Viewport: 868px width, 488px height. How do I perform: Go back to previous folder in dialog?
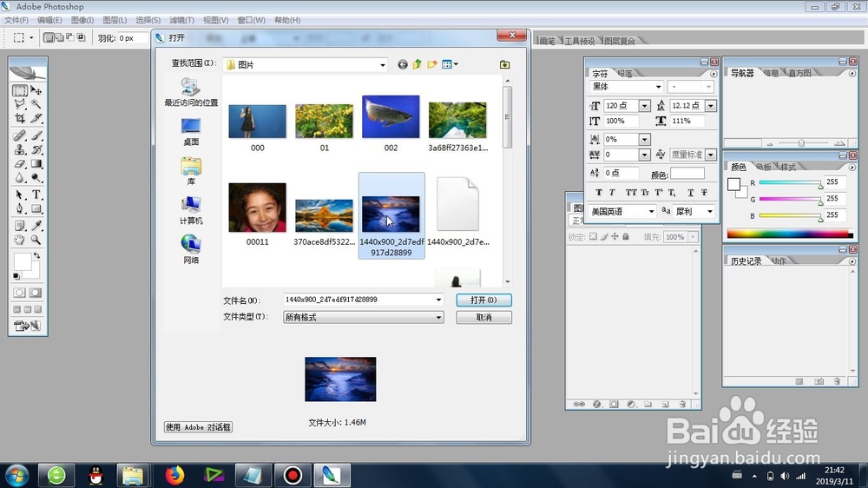(x=403, y=65)
